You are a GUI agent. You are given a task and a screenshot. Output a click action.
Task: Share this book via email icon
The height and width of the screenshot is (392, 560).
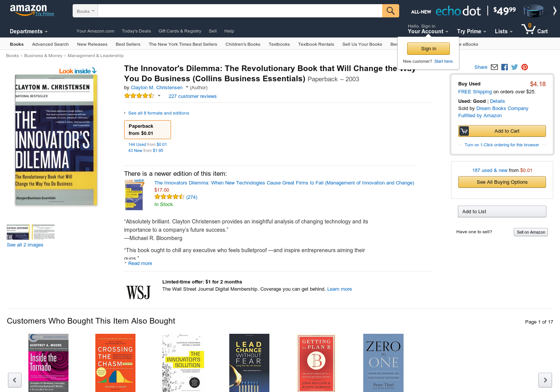tap(494, 67)
